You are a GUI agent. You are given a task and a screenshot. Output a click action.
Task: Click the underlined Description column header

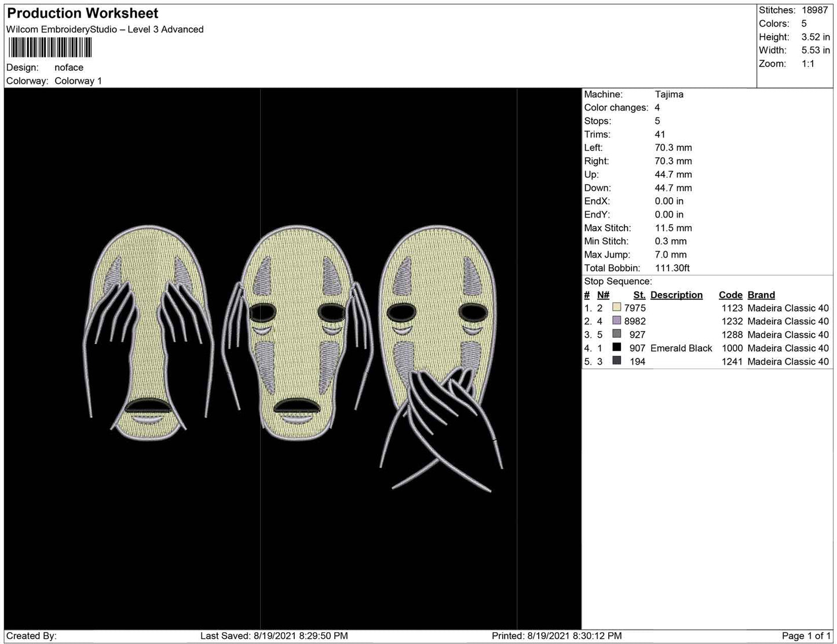point(676,295)
